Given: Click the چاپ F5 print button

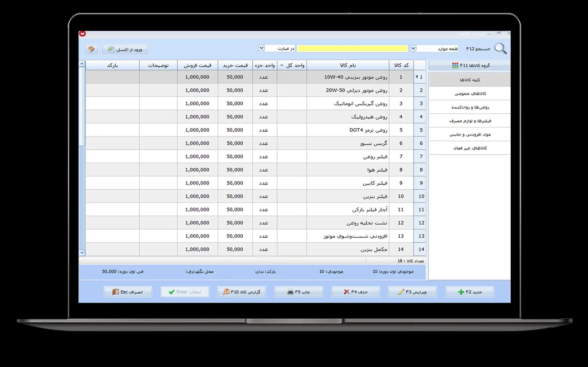Looking at the screenshot, I should coord(298,292).
